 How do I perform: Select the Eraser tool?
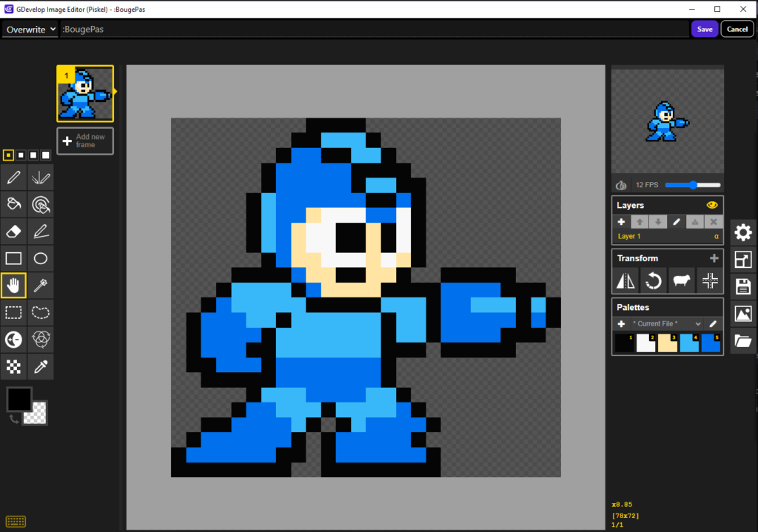(x=13, y=232)
